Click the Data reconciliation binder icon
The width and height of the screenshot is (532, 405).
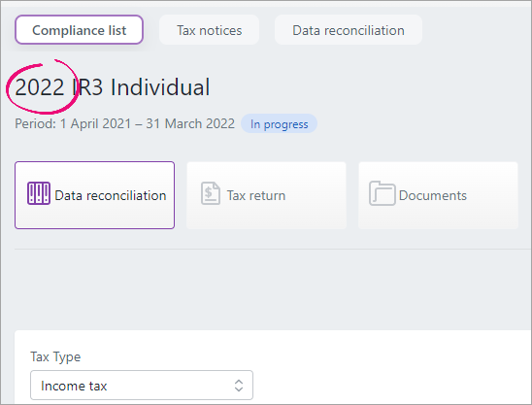(x=39, y=193)
